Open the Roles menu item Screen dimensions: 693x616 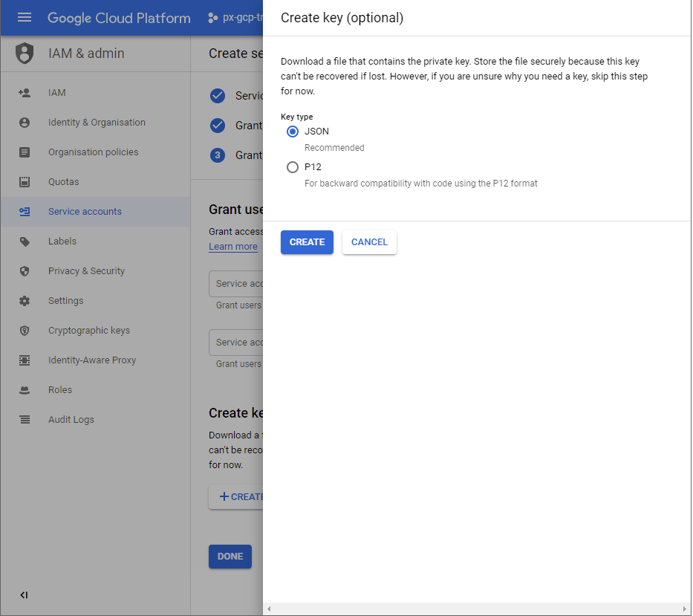click(60, 390)
